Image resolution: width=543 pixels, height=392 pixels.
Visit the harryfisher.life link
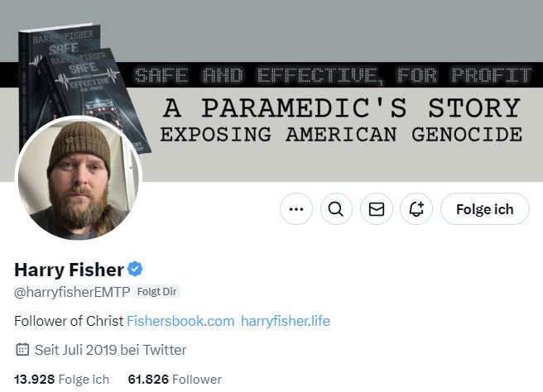click(x=286, y=320)
